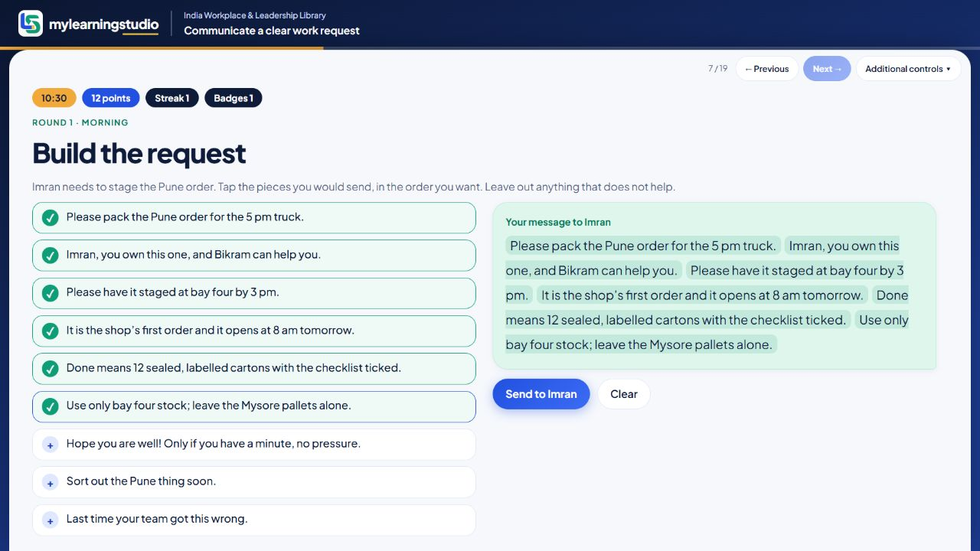Open the Additional controls dropdown

tap(908, 69)
